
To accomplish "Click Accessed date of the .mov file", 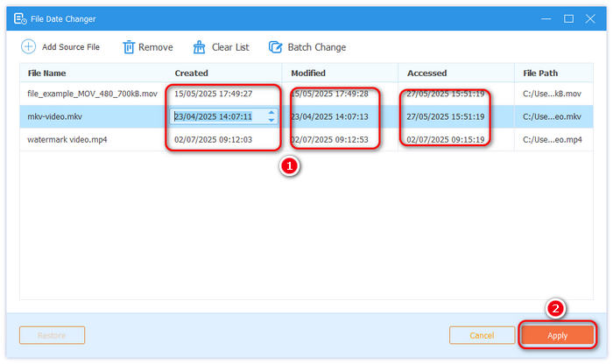I will tap(445, 94).
